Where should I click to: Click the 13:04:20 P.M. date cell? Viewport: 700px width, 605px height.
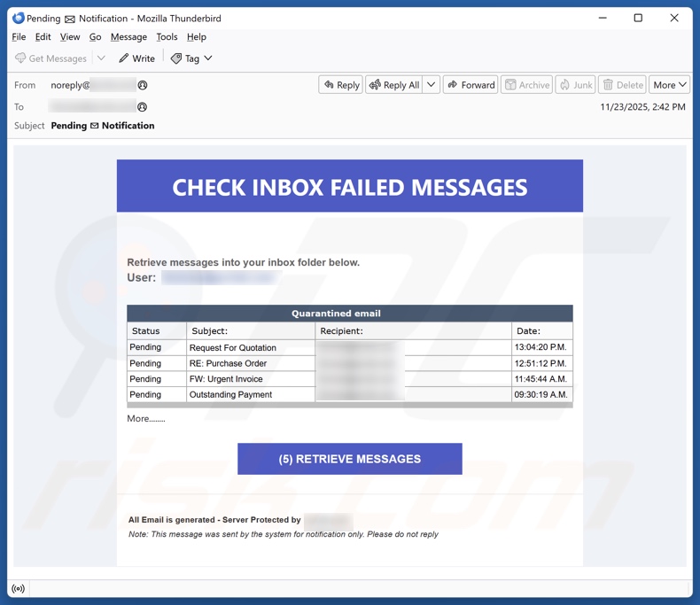(542, 347)
